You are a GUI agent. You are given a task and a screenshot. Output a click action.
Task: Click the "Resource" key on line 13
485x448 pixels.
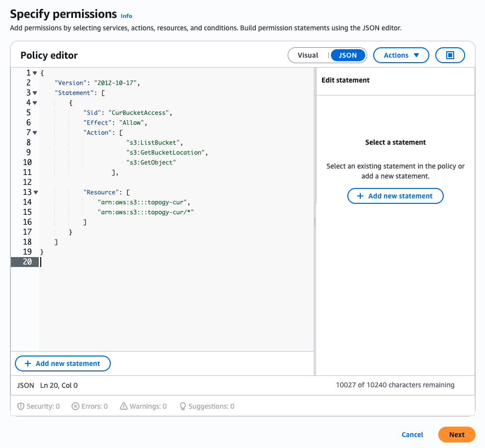(x=101, y=192)
